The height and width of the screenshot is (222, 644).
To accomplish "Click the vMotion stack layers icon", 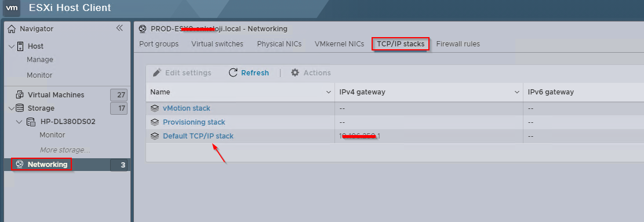I will pos(154,108).
